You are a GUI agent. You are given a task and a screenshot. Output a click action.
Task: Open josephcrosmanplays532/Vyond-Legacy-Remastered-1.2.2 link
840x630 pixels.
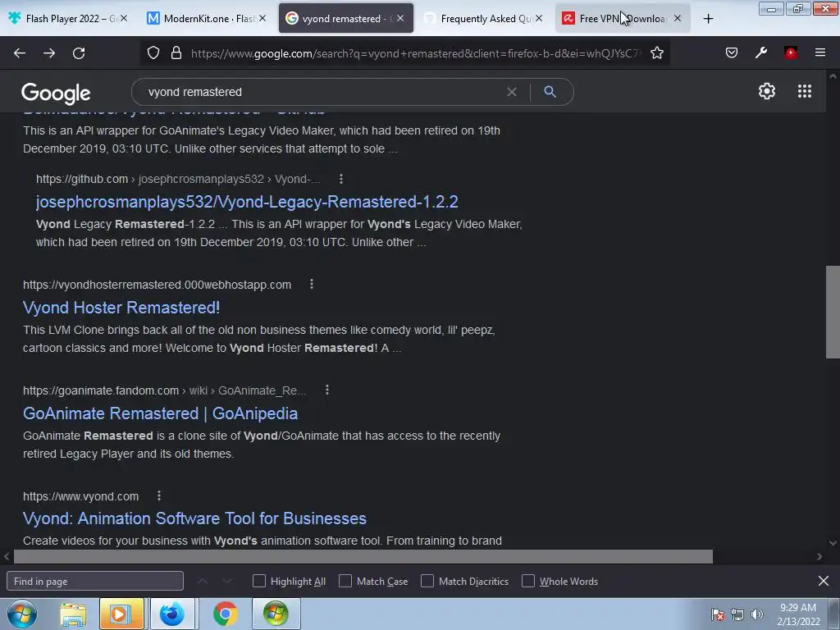[x=247, y=202]
